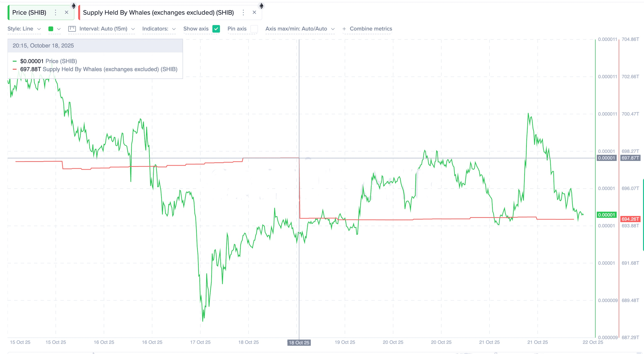Select the Price (SHIB) metric tab
644x354 pixels.
pos(29,13)
